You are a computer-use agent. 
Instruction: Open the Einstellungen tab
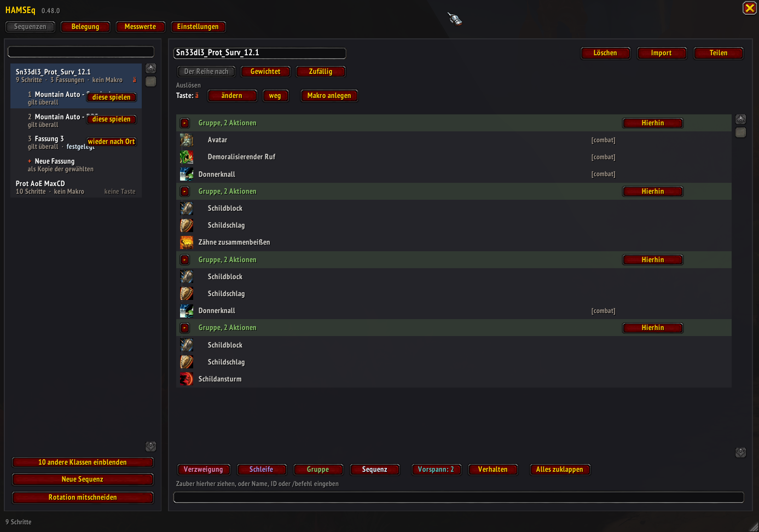pos(198,27)
